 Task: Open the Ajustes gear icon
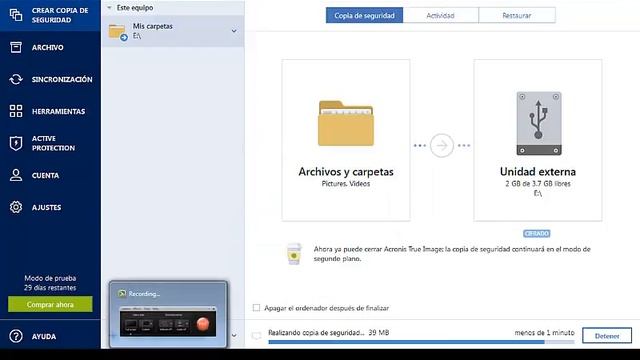16,207
